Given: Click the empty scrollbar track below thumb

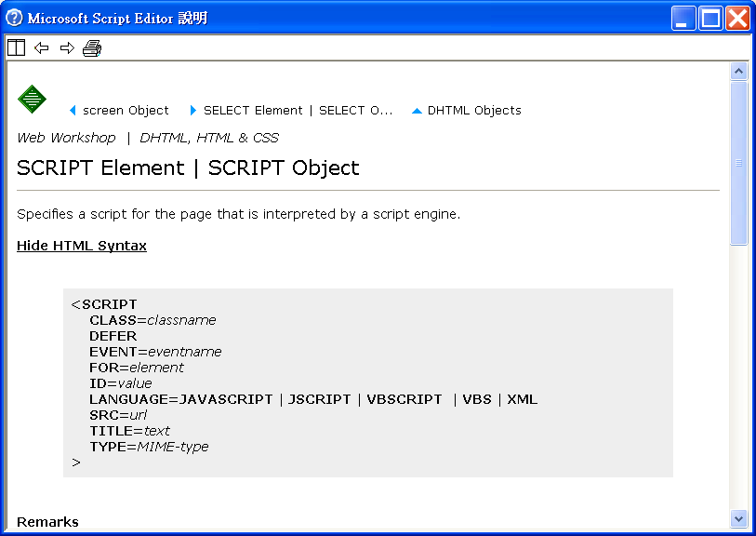Looking at the screenshot, I should click(738, 378).
